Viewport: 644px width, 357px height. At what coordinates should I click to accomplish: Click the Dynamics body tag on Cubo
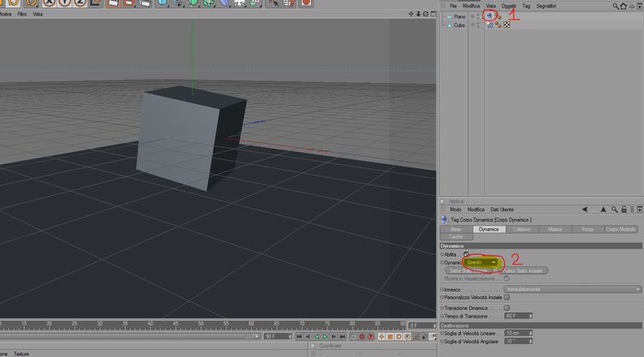click(490, 25)
